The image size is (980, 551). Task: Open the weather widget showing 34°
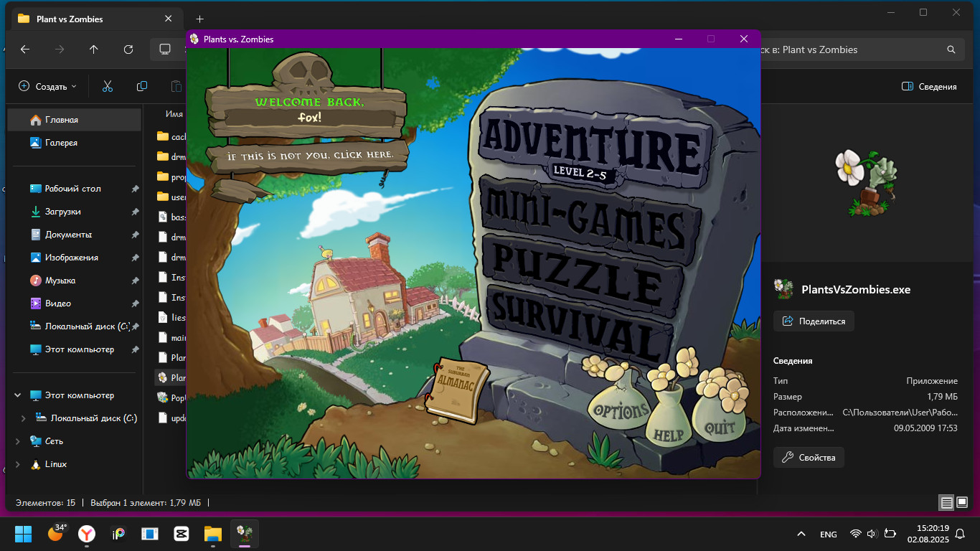56,533
